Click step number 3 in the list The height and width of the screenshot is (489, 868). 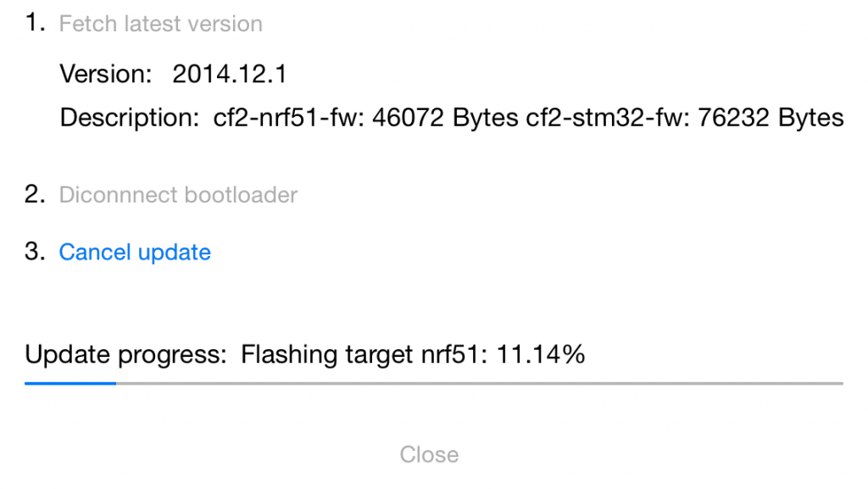[x=34, y=251]
